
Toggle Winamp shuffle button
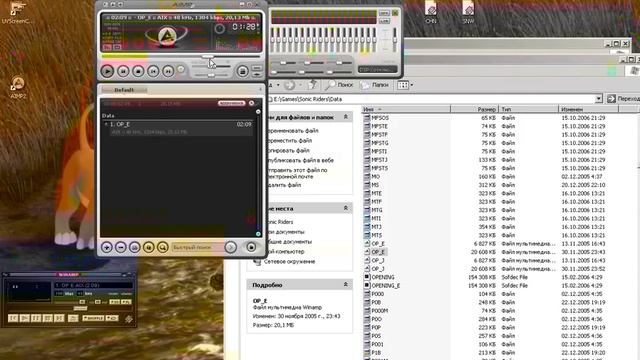[93, 318]
